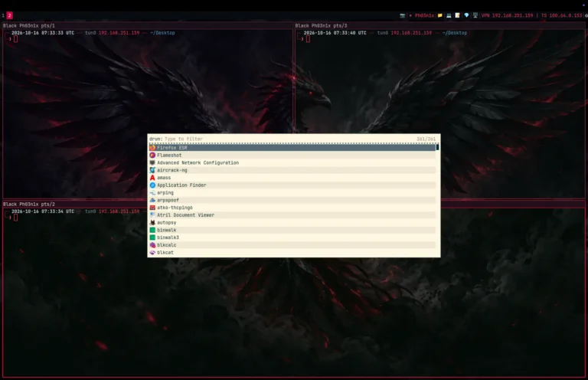Select the blkcat entry
This screenshot has height=380, width=588.
[292, 253]
